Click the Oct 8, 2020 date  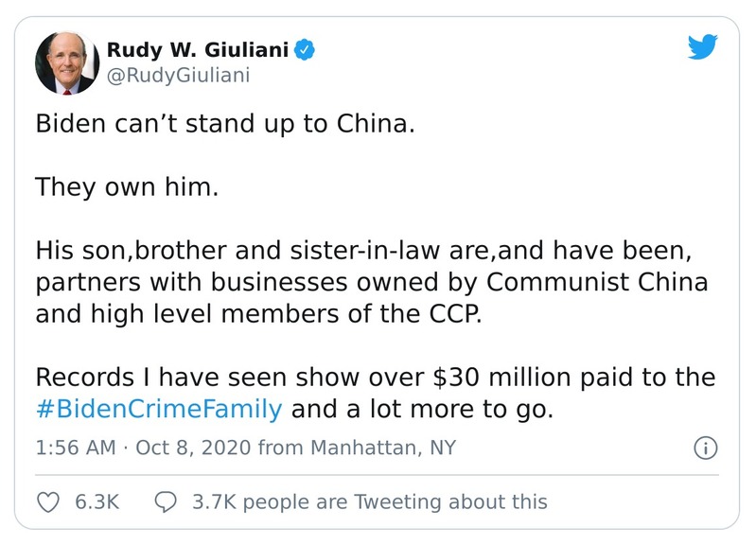(193, 448)
